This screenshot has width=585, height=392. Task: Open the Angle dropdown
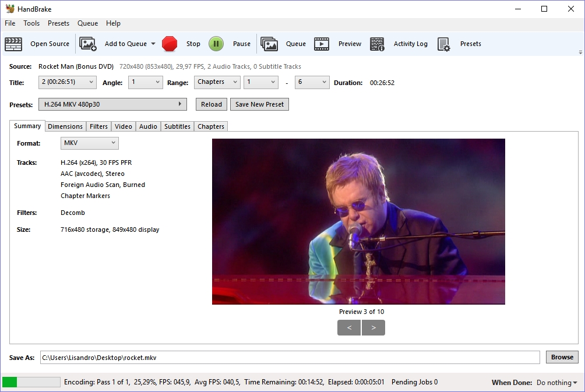(146, 82)
